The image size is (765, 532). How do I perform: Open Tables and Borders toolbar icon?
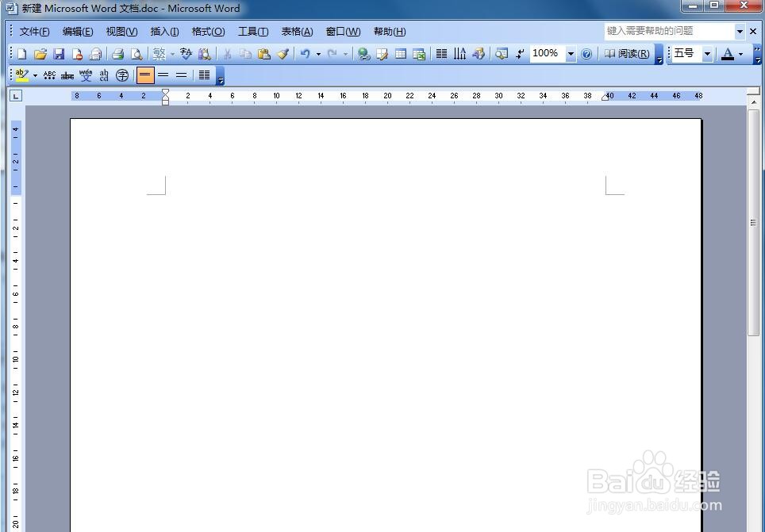[382, 54]
